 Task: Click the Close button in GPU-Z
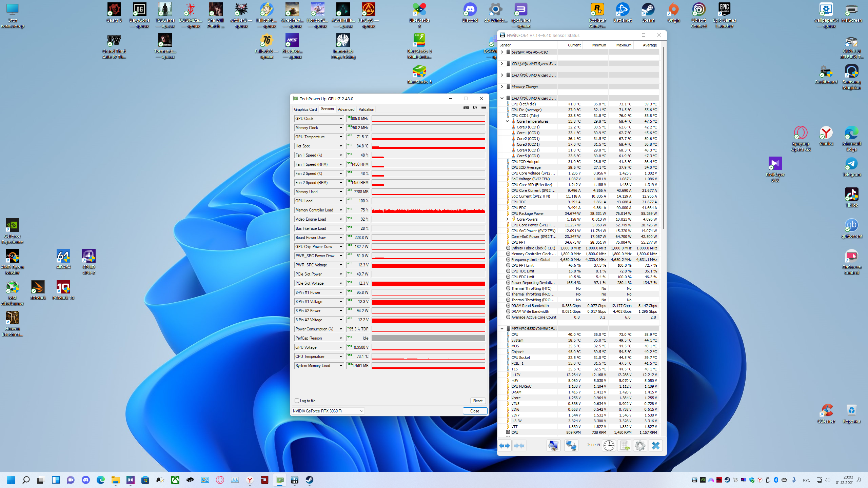pos(475,411)
